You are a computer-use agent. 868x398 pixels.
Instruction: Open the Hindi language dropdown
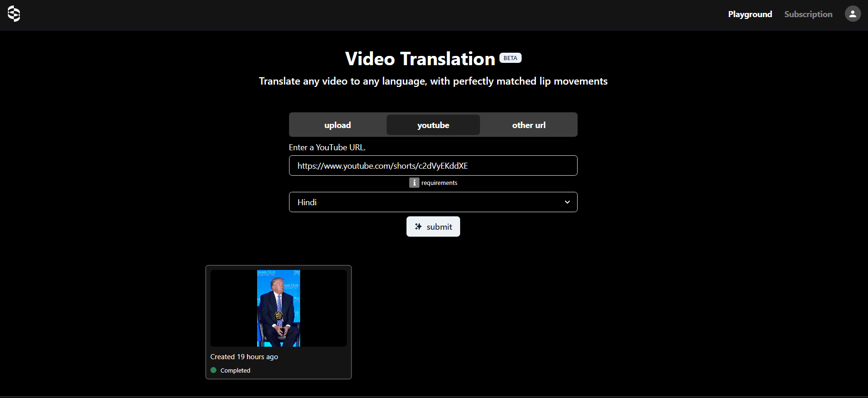pyautogui.click(x=425, y=202)
